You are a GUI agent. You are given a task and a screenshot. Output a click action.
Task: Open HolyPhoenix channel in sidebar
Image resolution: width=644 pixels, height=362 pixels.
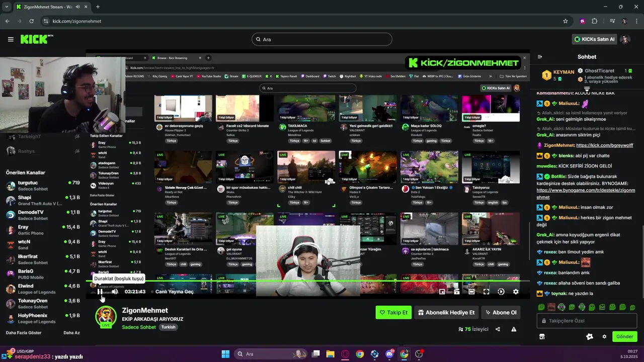[x=43, y=318]
